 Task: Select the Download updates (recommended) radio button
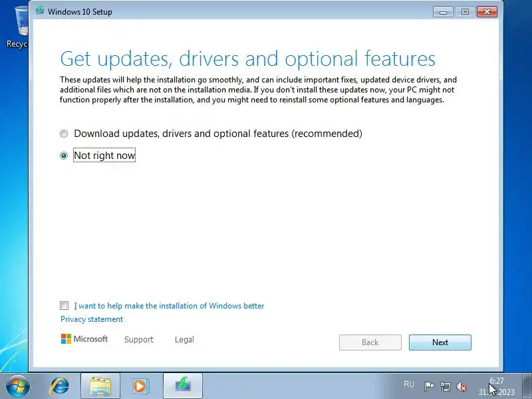point(64,134)
